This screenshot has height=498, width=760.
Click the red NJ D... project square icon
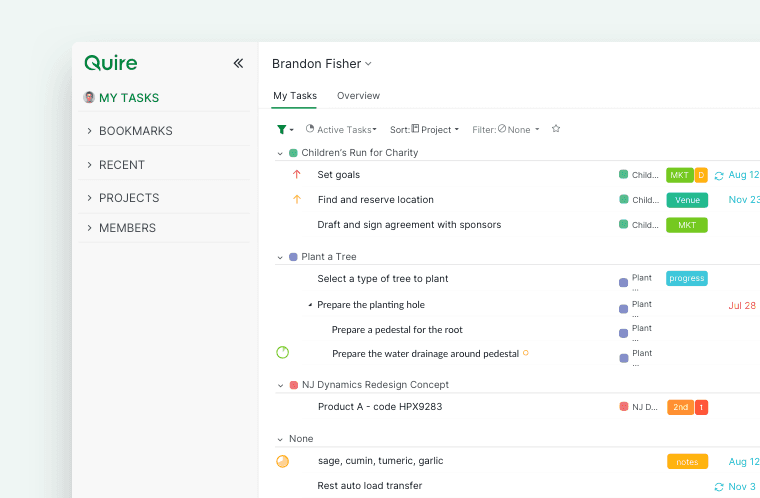[624, 406]
